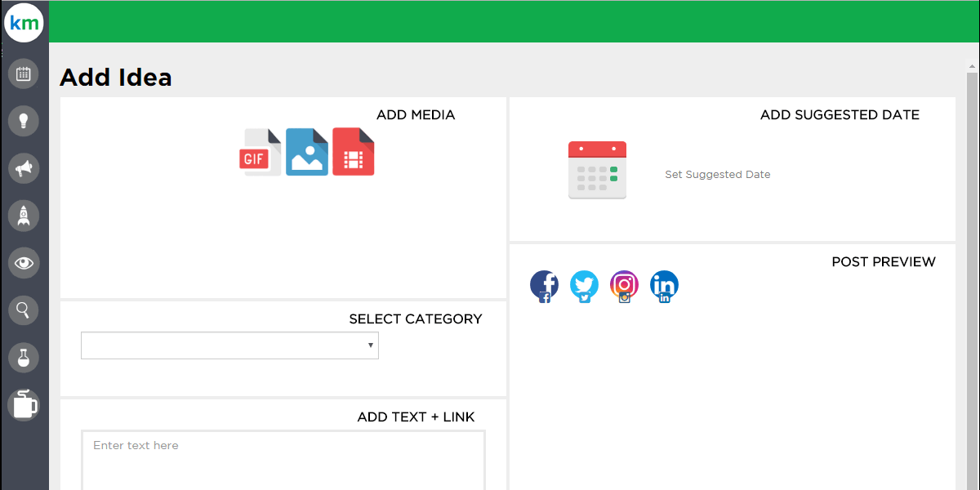Image resolution: width=980 pixels, height=490 pixels.
Task: Open the megaphone icon in the sidebar
Action: click(24, 168)
